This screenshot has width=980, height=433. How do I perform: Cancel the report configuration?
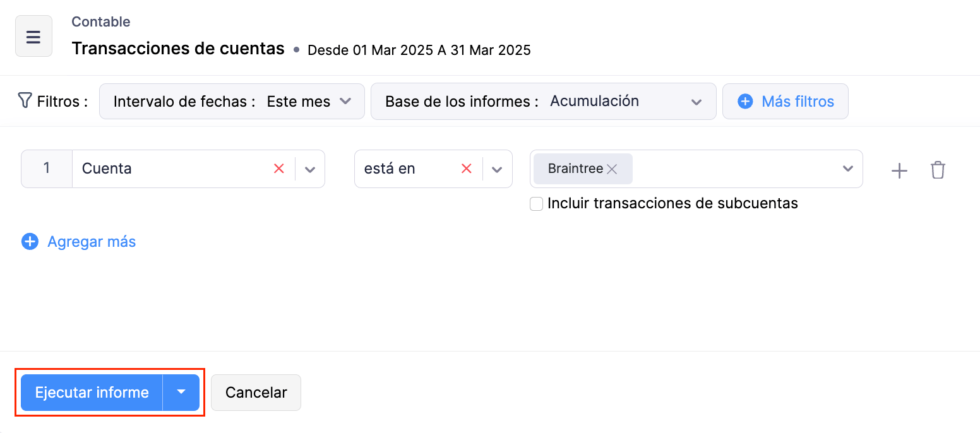[256, 392]
